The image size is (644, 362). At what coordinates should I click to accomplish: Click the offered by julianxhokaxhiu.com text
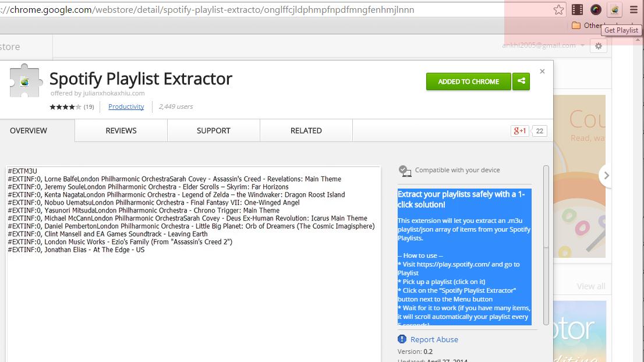pos(98,93)
